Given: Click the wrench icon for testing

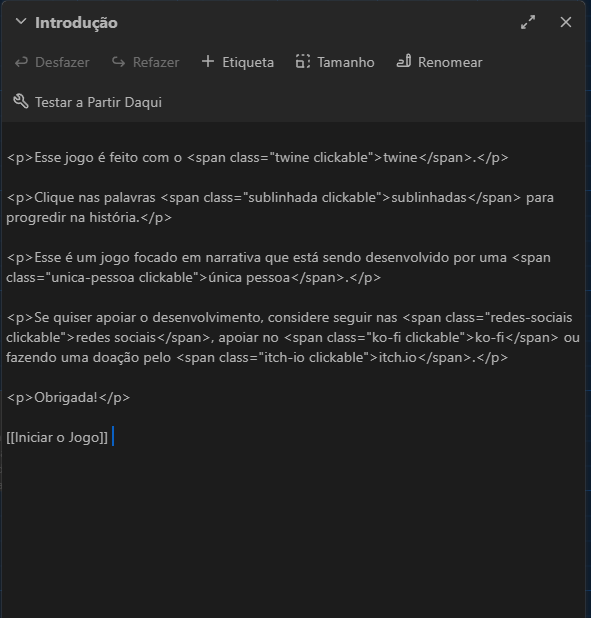Looking at the screenshot, I should pyautogui.click(x=21, y=101).
